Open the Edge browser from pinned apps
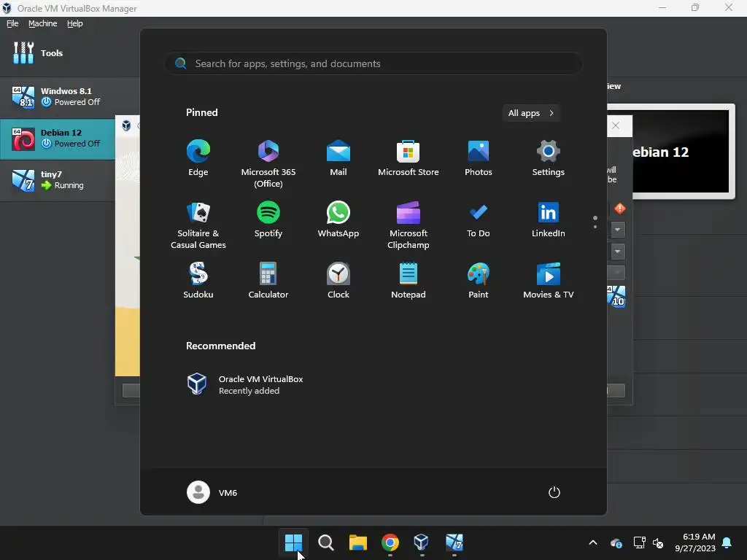 [198, 158]
